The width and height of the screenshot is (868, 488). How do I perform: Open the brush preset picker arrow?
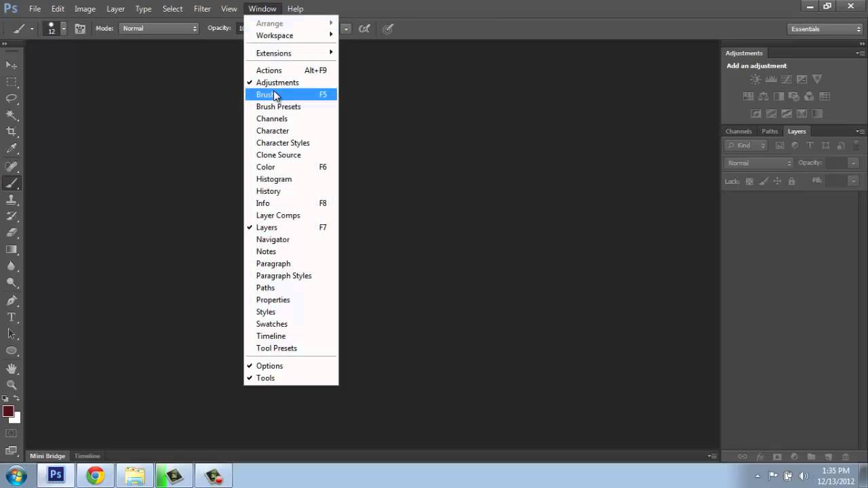(x=64, y=28)
